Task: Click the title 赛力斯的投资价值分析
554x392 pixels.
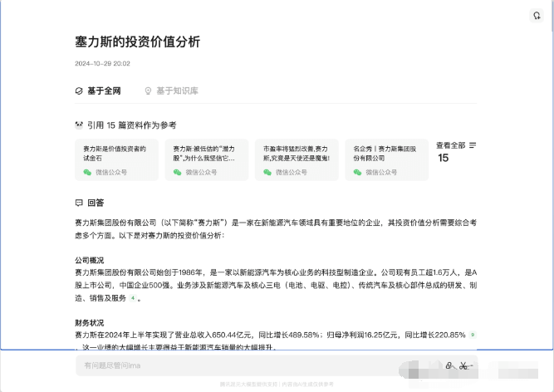Action: 137,42
